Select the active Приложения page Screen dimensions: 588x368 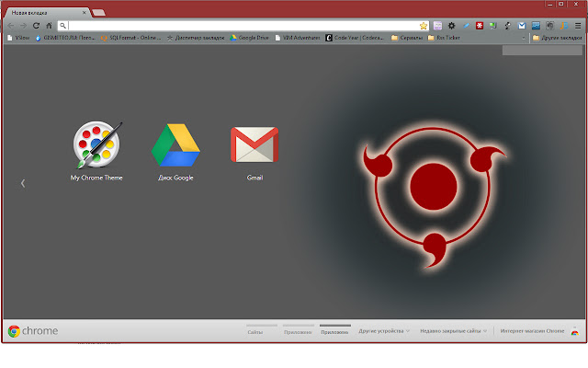coord(334,332)
